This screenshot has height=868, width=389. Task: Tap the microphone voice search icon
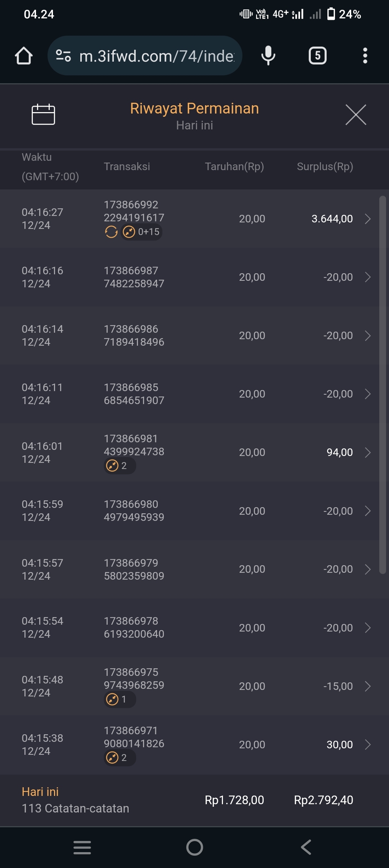coord(268,56)
